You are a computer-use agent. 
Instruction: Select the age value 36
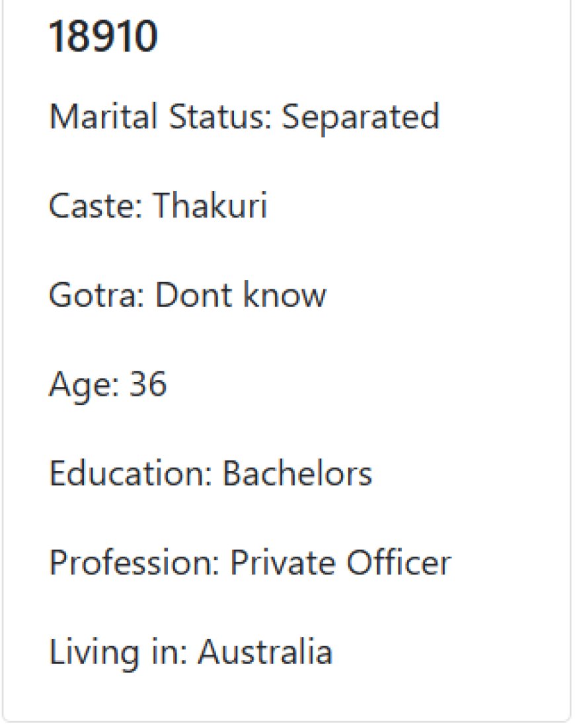[147, 384]
